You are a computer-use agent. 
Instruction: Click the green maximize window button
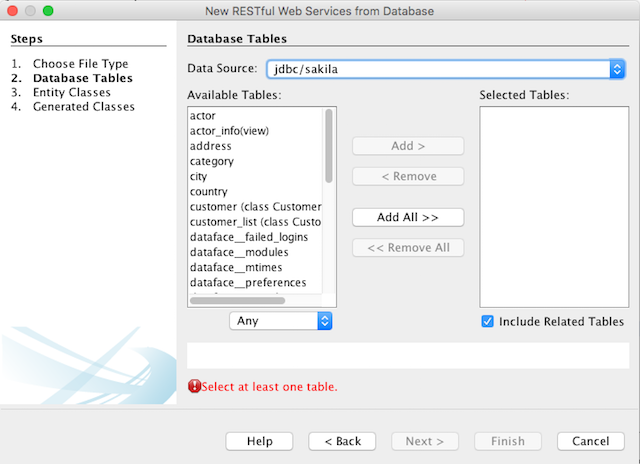48,10
